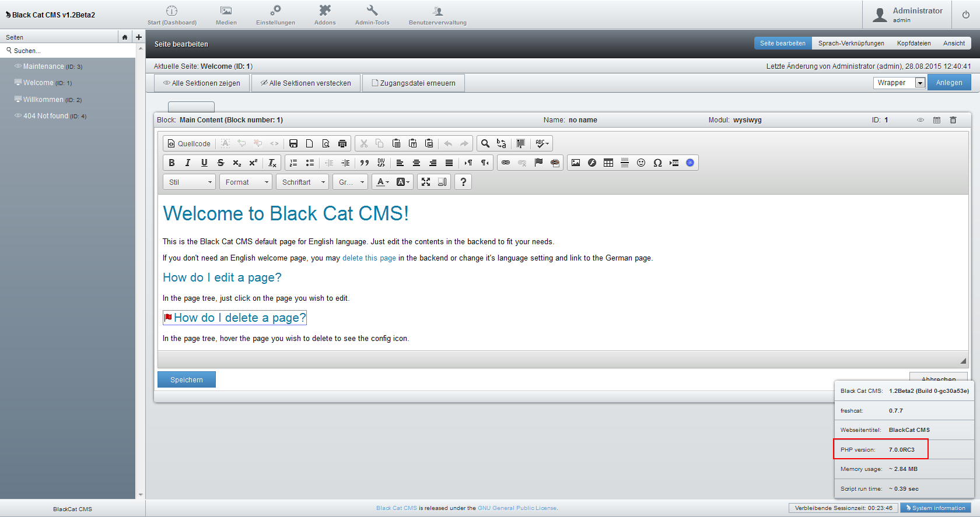Align text left
Screen dimensions: 980x517
pos(400,163)
